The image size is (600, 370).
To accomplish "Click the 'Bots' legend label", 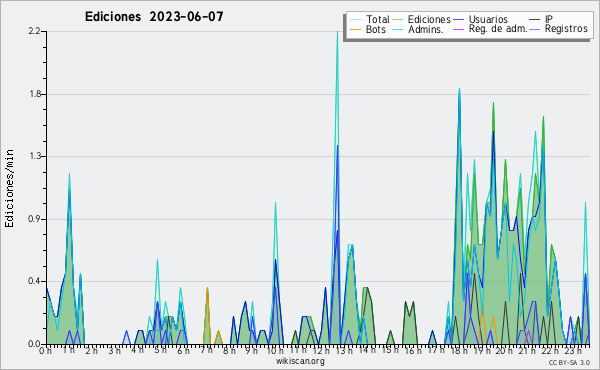I will tap(376, 29).
